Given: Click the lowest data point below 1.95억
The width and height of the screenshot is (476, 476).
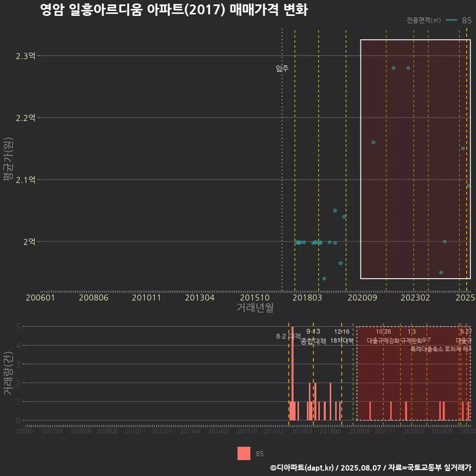Looking at the screenshot, I should click(x=324, y=279).
